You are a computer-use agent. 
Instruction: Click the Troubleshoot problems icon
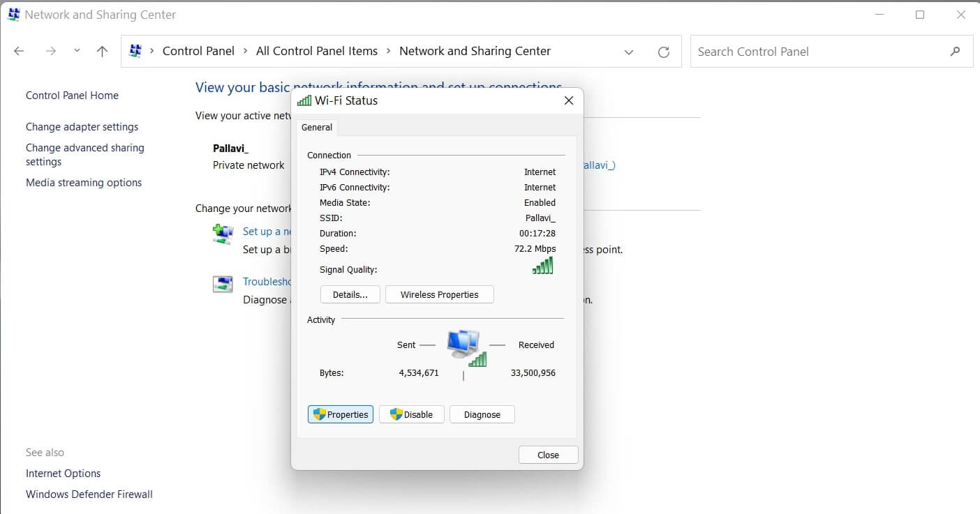(x=223, y=284)
